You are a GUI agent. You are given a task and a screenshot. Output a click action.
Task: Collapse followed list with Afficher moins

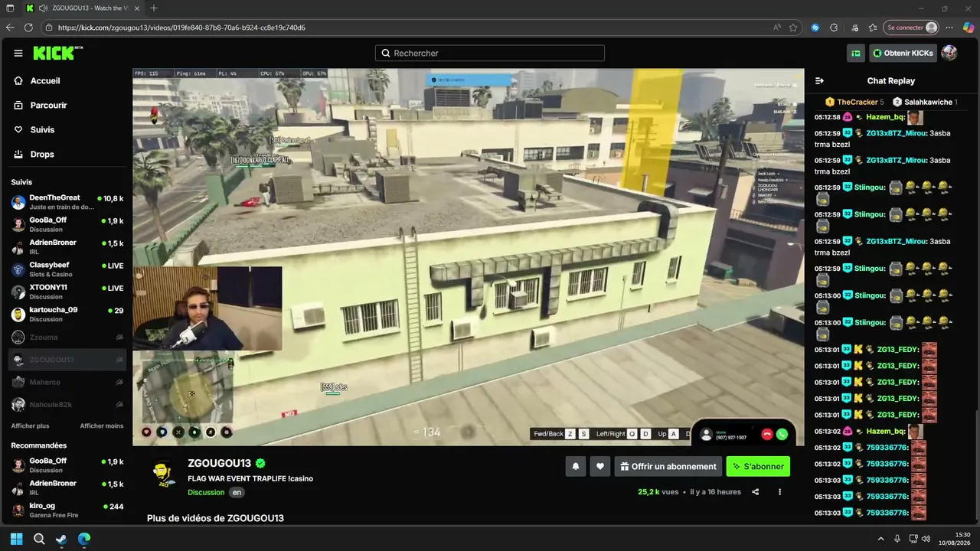tap(102, 425)
